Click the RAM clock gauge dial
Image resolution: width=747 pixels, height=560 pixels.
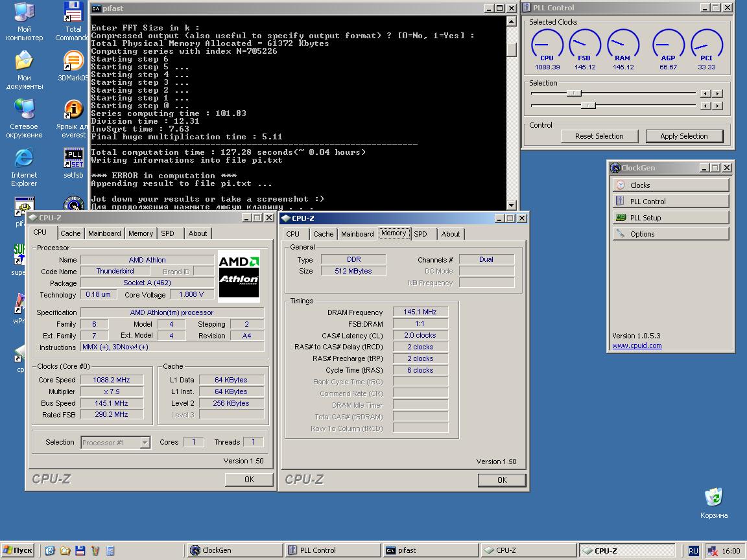click(x=622, y=45)
